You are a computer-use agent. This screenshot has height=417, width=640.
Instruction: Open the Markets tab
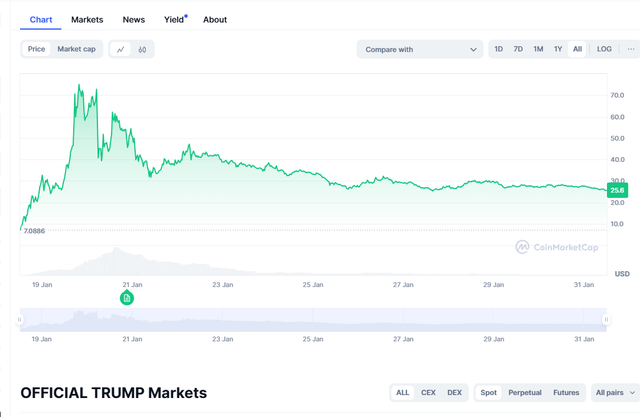[87, 20]
